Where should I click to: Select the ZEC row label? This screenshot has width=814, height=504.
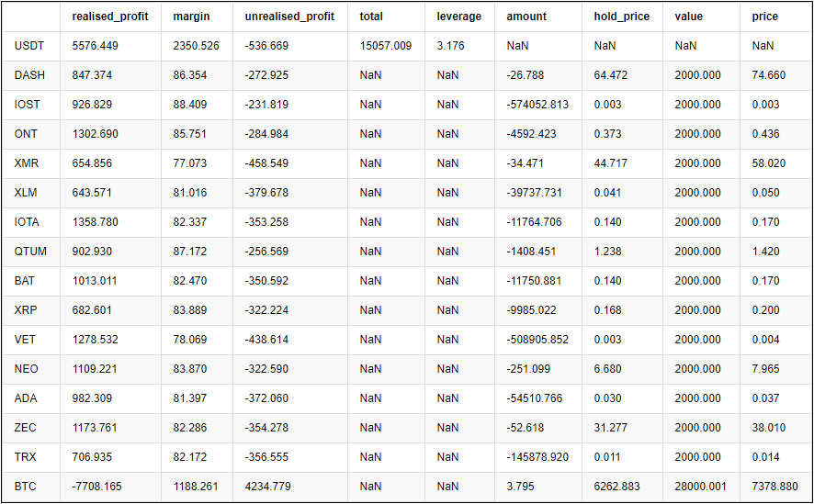tap(26, 428)
